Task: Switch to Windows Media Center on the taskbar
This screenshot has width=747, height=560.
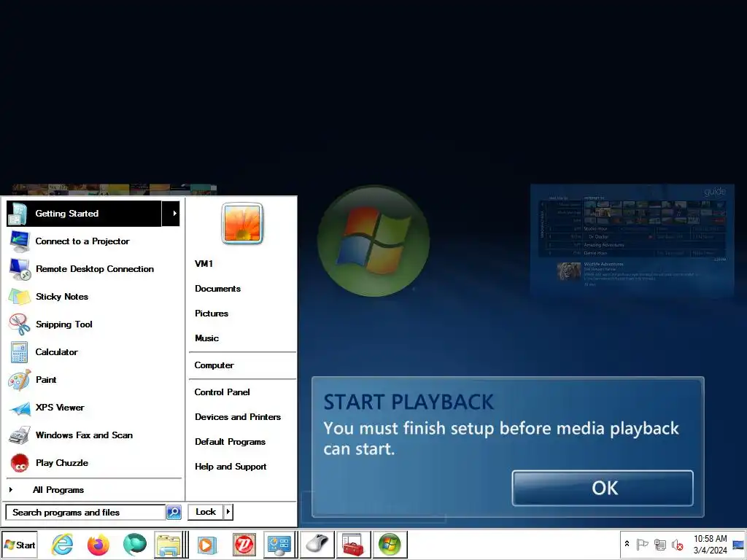Action: point(390,545)
